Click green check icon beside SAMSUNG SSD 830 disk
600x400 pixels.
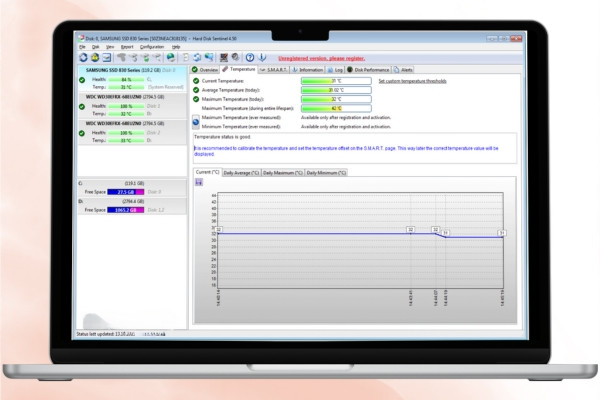click(82, 80)
